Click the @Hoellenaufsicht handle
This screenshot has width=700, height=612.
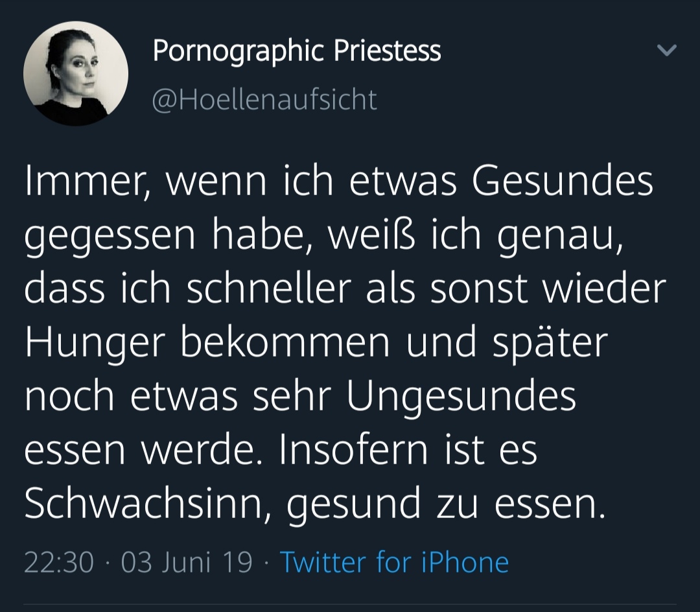click(264, 100)
